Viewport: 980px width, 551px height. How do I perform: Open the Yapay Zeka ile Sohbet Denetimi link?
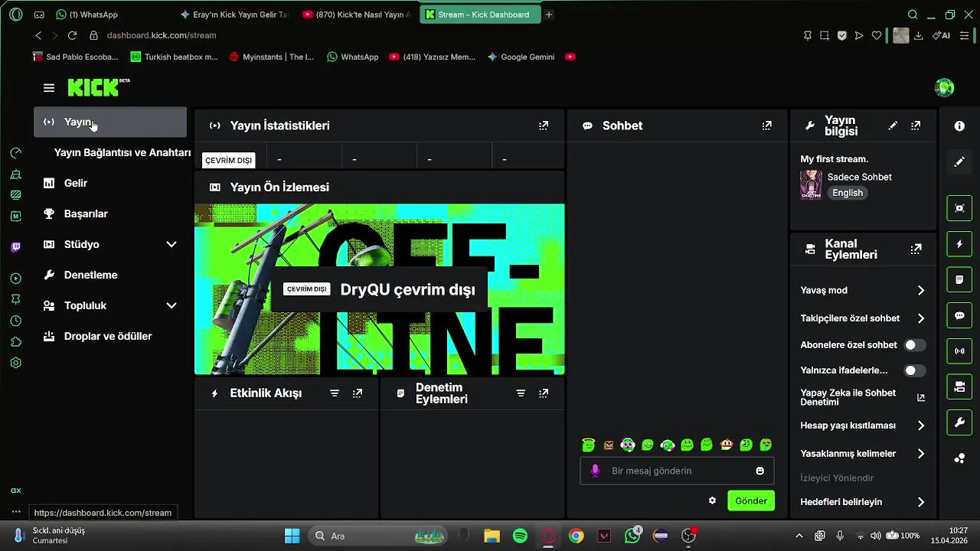tap(862, 397)
